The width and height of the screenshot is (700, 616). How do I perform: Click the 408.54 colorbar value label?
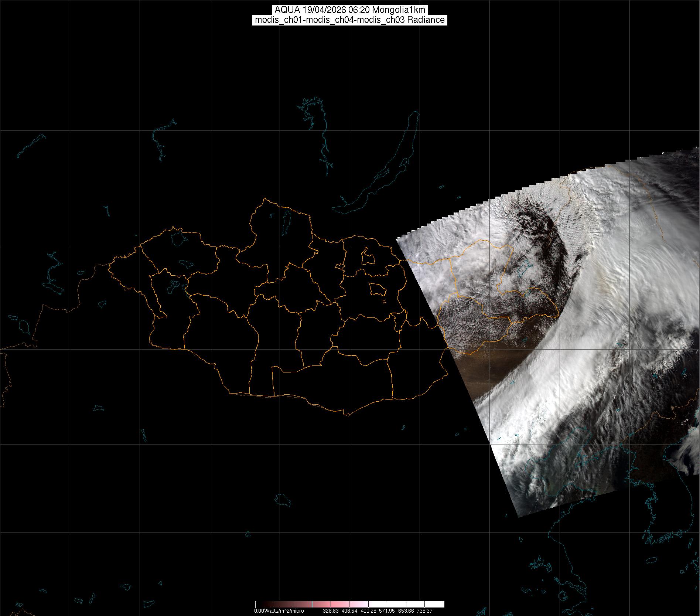pyautogui.click(x=349, y=611)
